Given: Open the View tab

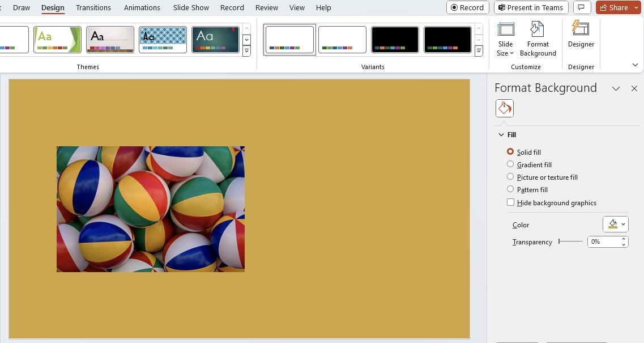Looking at the screenshot, I should [297, 7].
